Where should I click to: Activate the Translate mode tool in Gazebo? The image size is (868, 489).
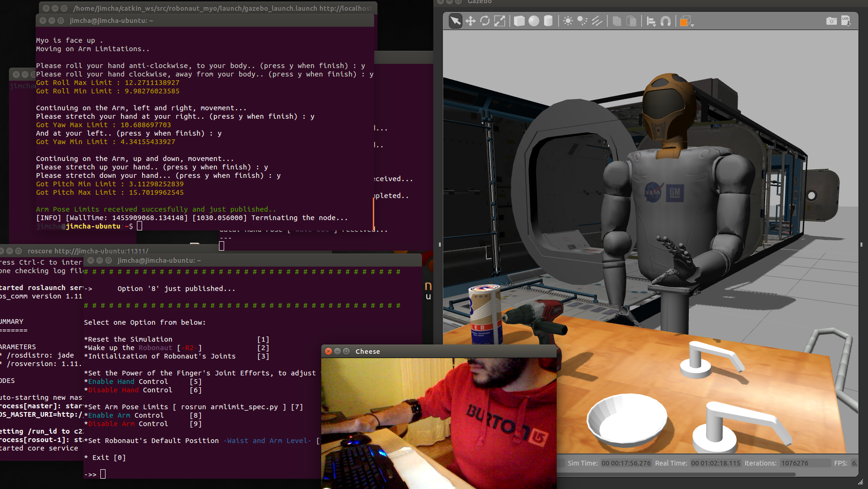[x=470, y=21]
